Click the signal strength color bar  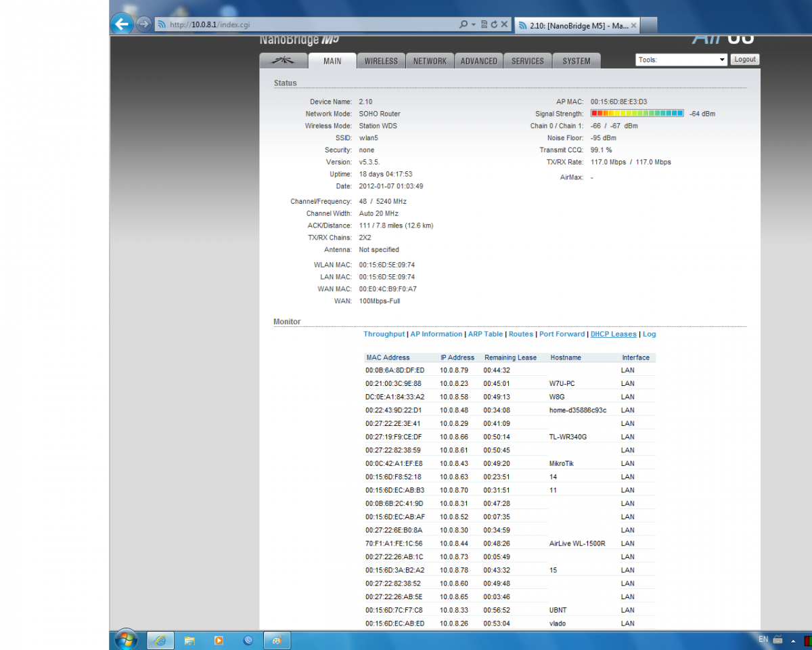[637, 114]
